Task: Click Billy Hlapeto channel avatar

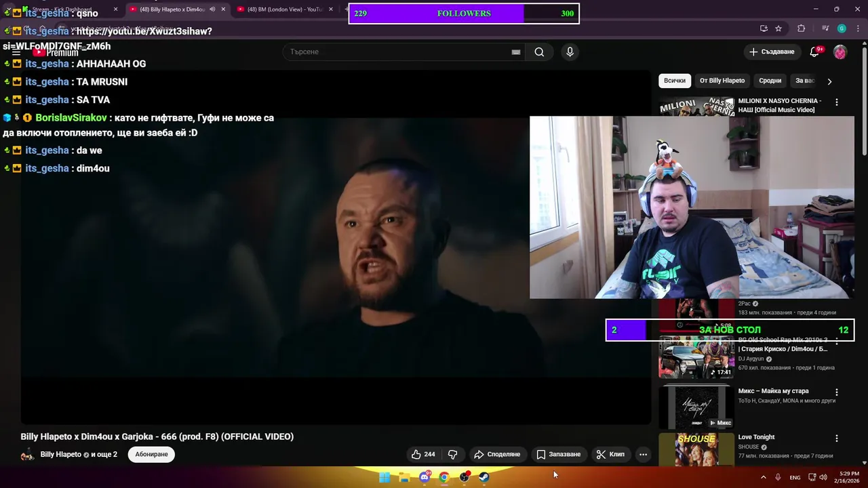Action: pyautogui.click(x=28, y=455)
